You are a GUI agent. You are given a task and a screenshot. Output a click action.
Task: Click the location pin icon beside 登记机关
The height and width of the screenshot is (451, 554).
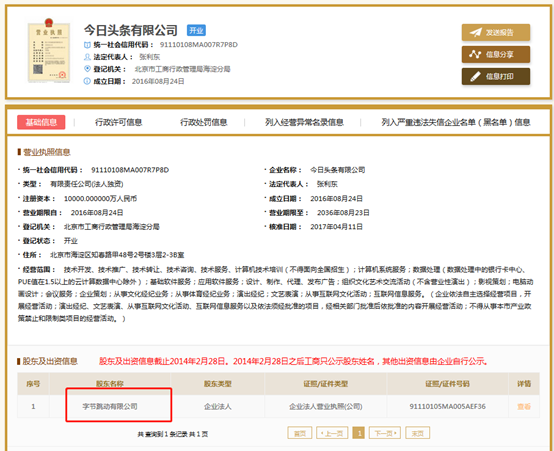tap(87, 69)
